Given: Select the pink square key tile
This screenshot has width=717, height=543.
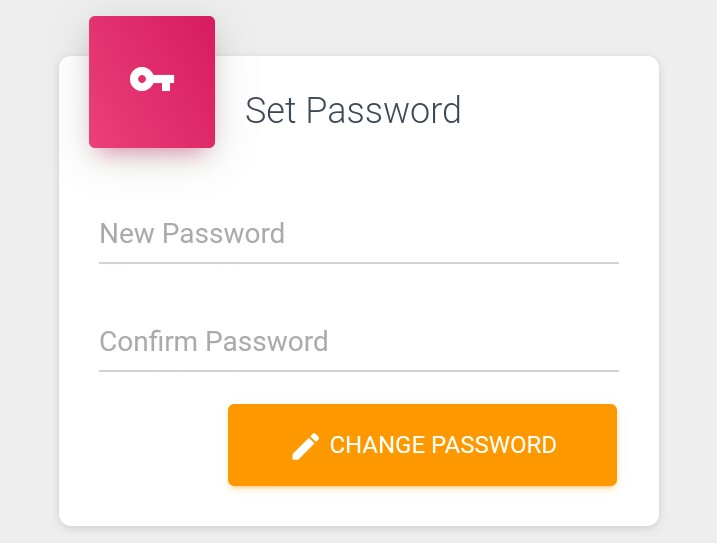Looking at the screenshot, I should 152,82.
